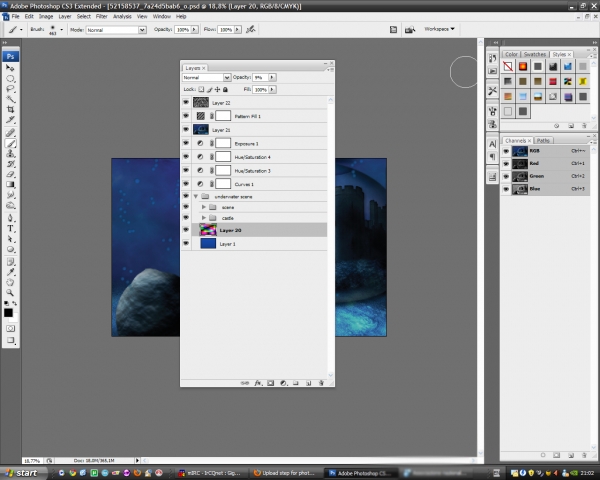Toggle visibility of Layer 20
600x480 pixels.
(186, 230)
